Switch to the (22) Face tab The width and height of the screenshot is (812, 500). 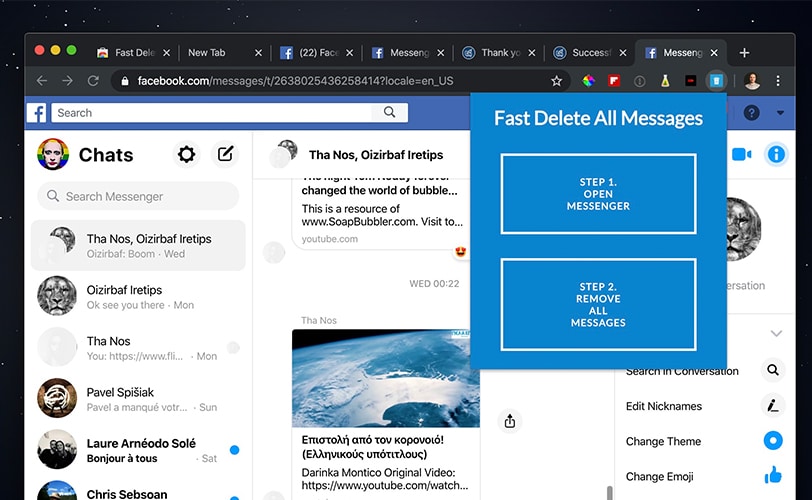[x=317, y=53]
